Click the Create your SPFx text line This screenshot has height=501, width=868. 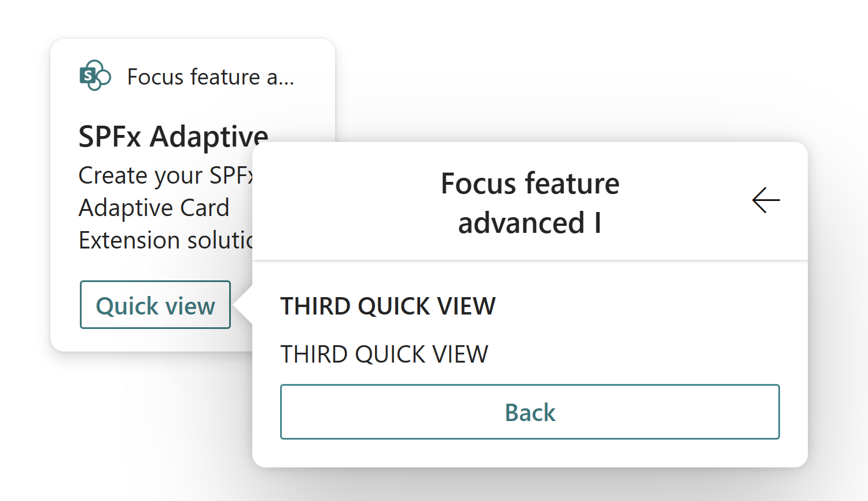[166, 175]
